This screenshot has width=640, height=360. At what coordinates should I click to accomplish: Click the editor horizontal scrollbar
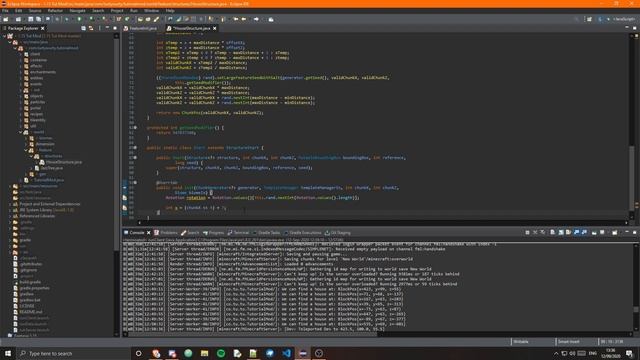click(x=383, y=222)
